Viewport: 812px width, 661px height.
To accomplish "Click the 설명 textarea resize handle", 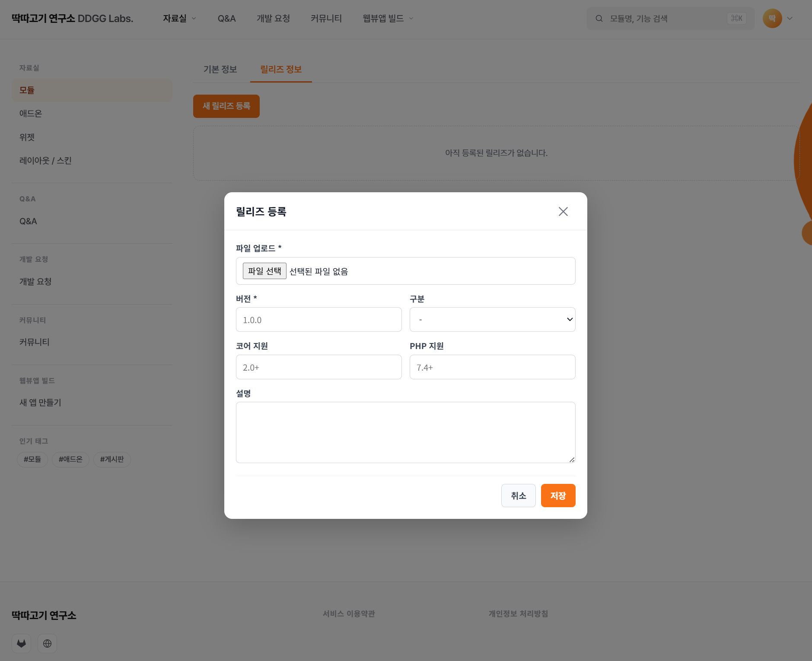I will tap(572, 460).
